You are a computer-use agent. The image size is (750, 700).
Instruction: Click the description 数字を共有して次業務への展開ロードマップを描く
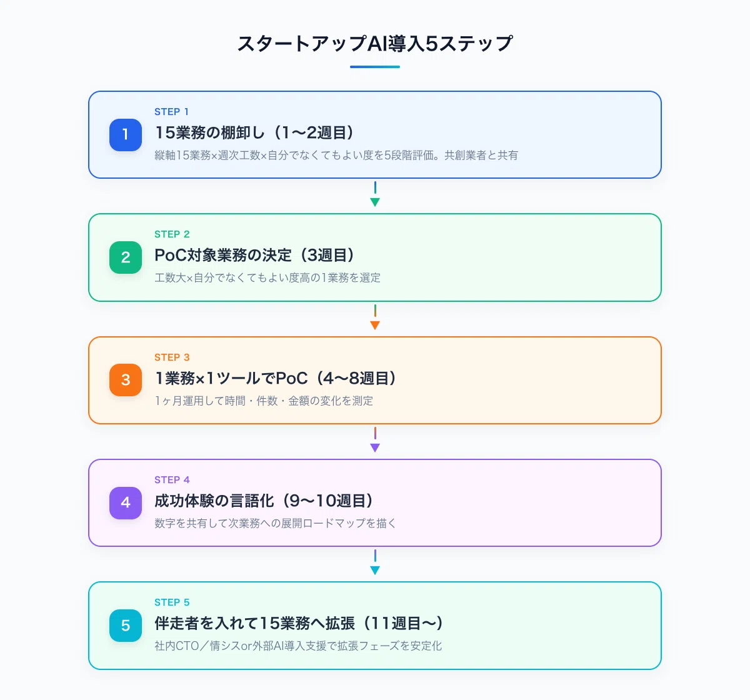(276, 523)
